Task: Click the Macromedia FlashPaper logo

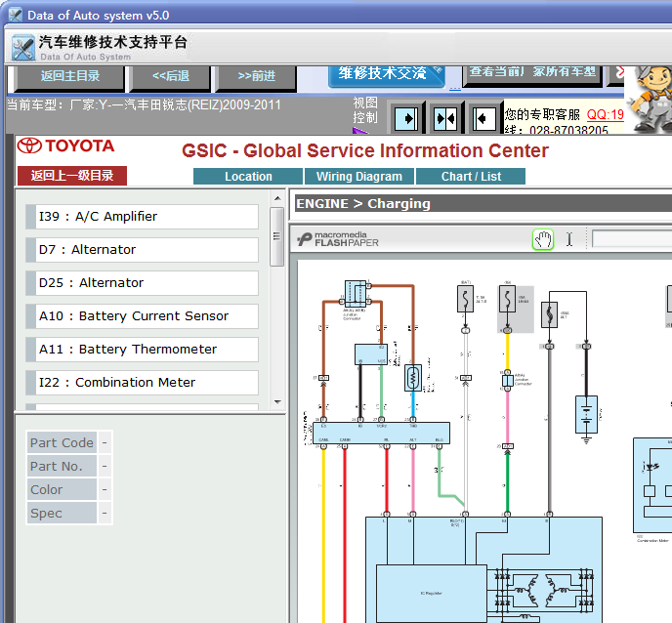Action: tap(339, 239)
